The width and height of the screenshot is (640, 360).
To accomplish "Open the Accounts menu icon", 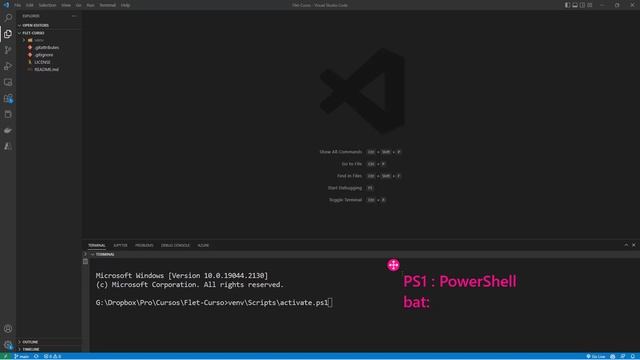I will click(x=8, y=329).
